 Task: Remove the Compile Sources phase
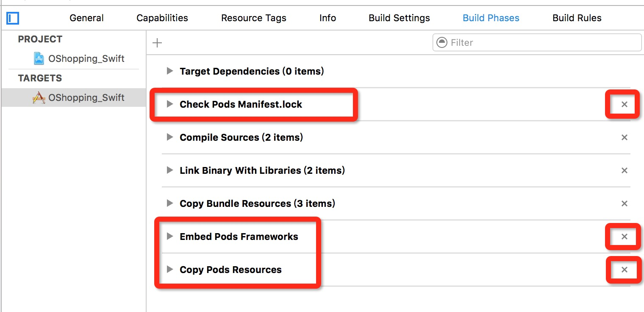coord(624,137)
